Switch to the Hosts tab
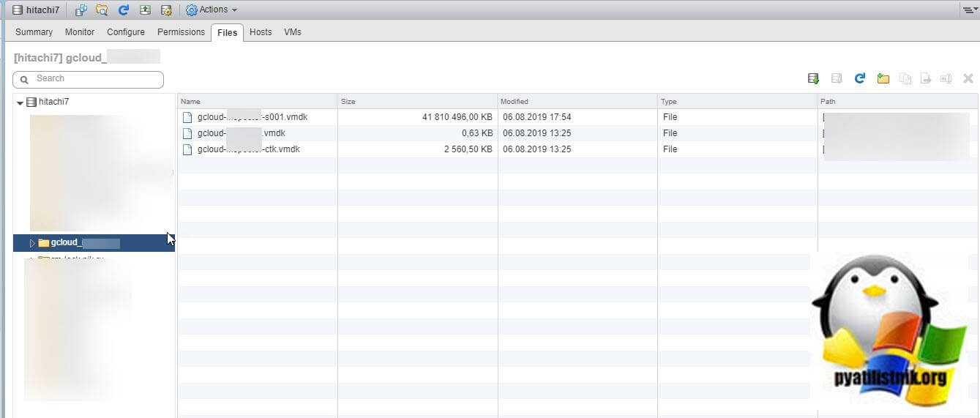980x418 pixels. coord(261,32)
